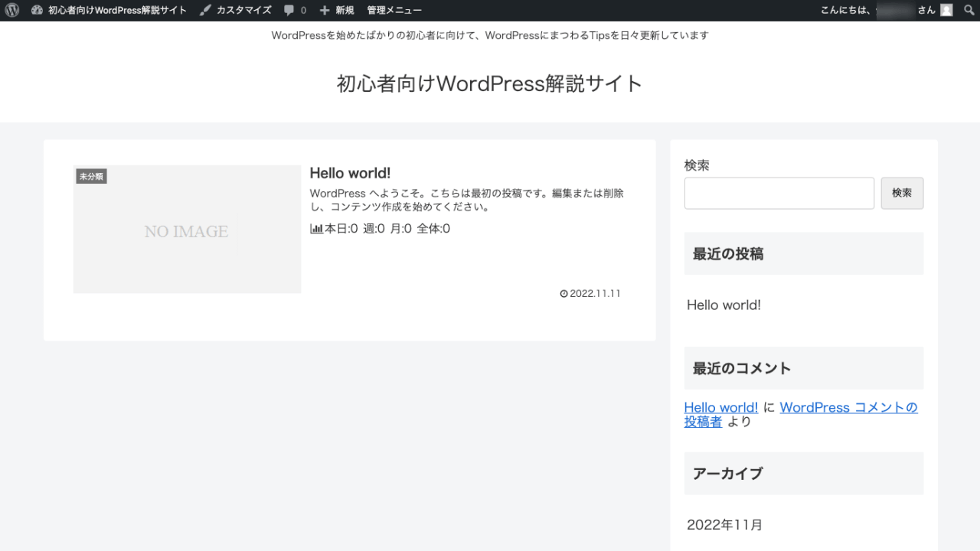Open WordPress コメントの投稿者 link
The image size is (980, 551).
tap(801, 414)
